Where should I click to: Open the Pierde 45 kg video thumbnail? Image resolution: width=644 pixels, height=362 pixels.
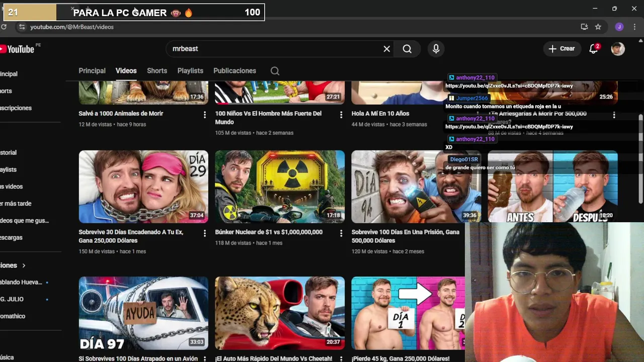(x=408, y=313)
